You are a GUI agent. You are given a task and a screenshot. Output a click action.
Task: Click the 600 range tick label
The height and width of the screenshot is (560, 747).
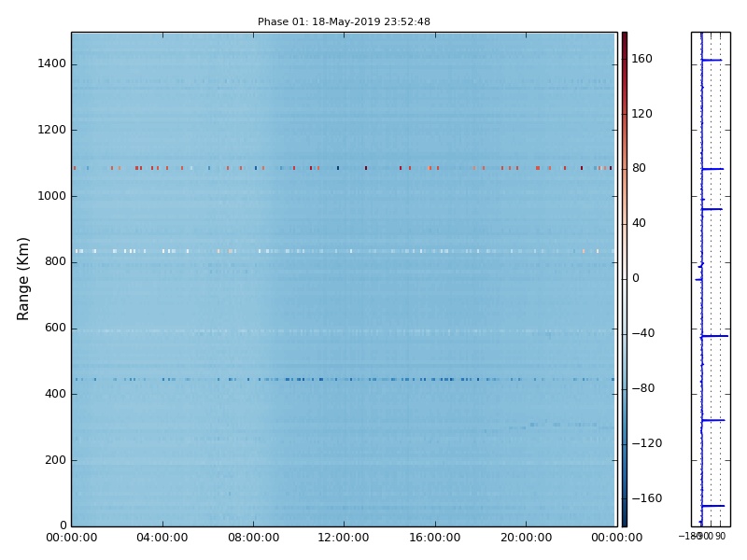point(55,328)
